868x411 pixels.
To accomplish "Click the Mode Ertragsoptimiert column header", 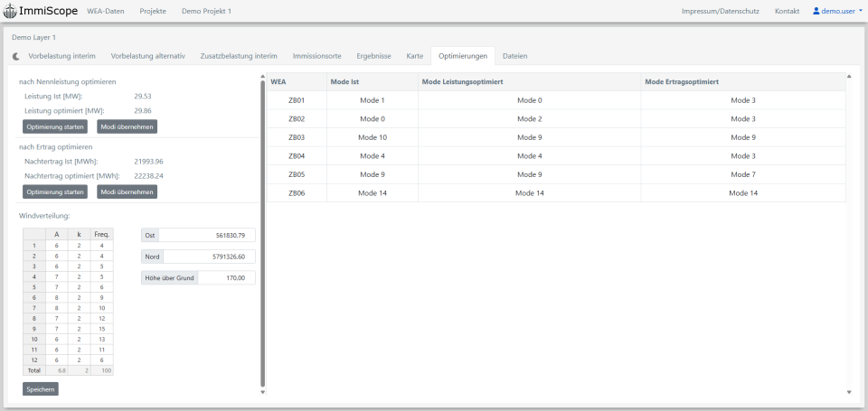I will (743, 82).
